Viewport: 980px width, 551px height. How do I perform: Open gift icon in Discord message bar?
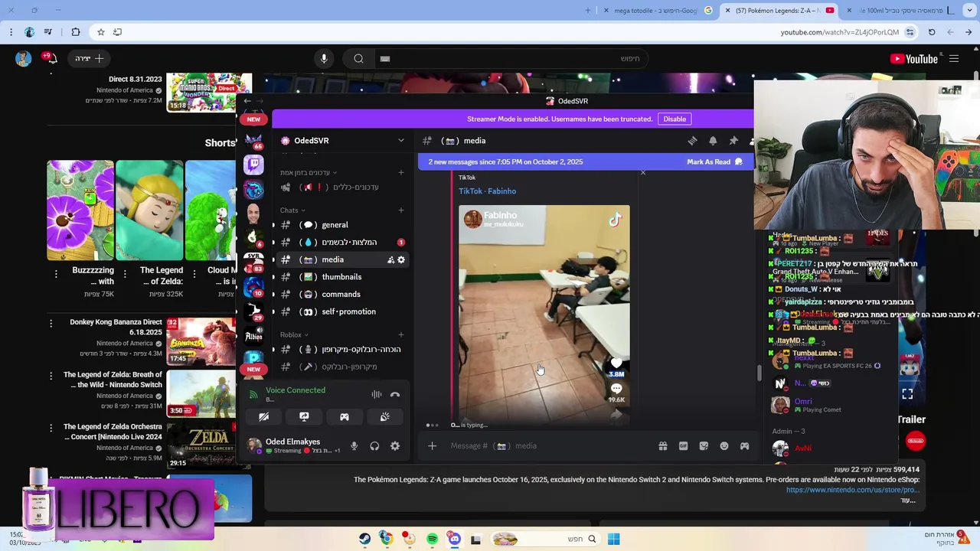click(x=663, y=446)
